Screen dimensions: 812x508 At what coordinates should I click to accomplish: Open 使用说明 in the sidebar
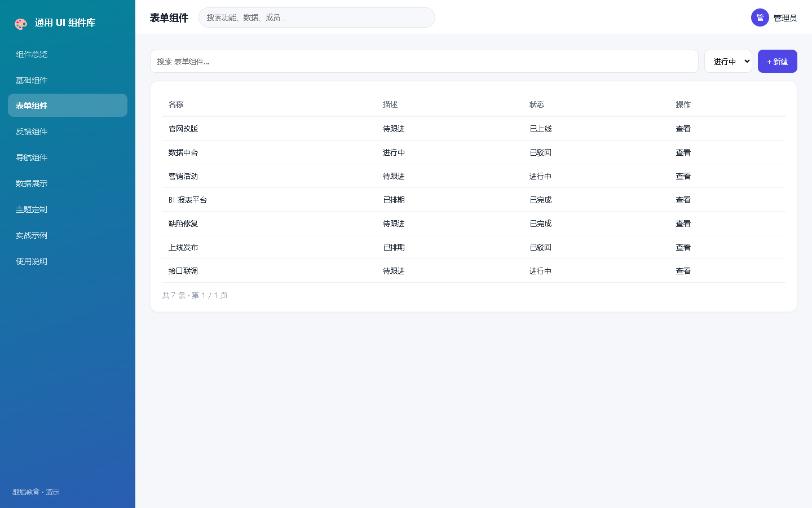pyautogui.click(x=68, y=261)
